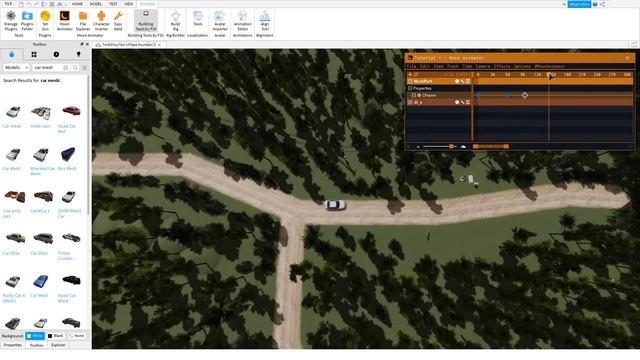Image resolution: width=640 pixels, height=360 pixels.
Task: Click the help question mark icon
Action: point(595,4)
